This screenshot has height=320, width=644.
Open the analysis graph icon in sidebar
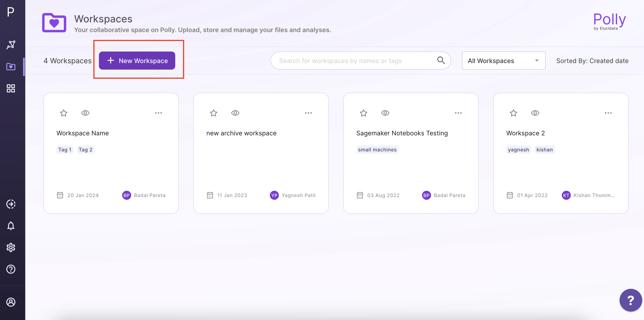point(11,45)
